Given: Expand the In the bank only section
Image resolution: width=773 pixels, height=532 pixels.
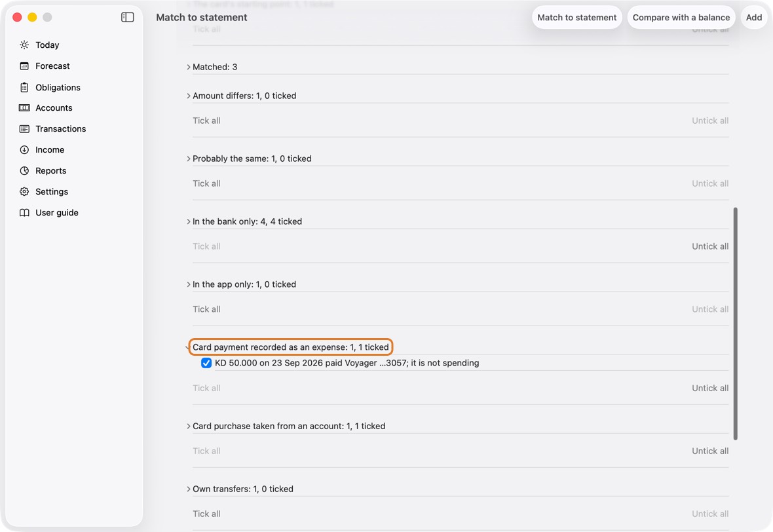Looking at the screenshot, I should [x=188, y=221].
